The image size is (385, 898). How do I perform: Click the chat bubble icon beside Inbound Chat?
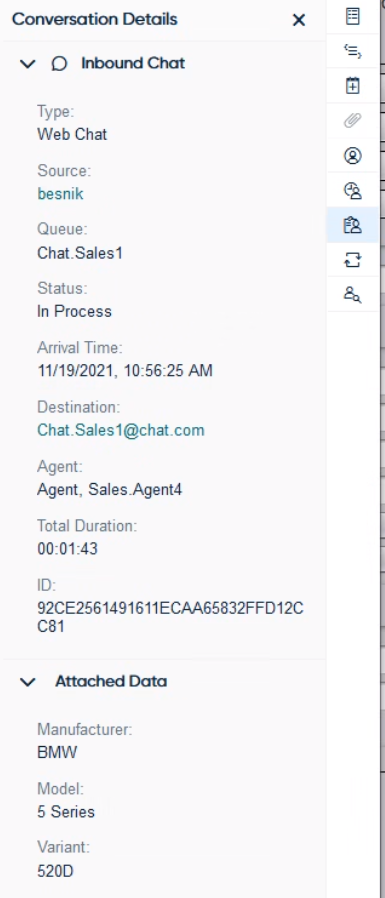point(59,63)
